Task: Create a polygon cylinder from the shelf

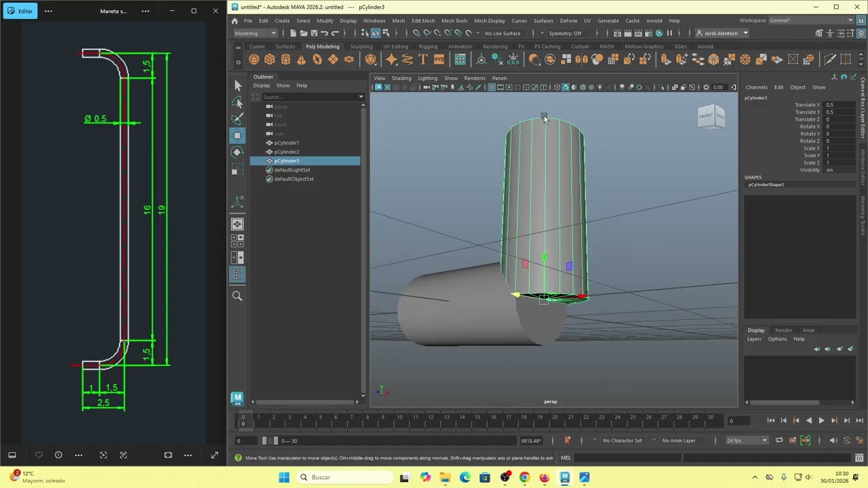Action: (285, 60)
